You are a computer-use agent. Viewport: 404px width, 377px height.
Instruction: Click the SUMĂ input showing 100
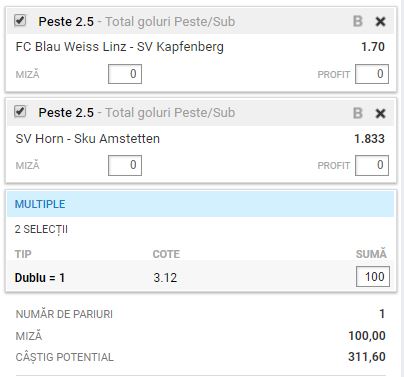[x=373, y=277]
